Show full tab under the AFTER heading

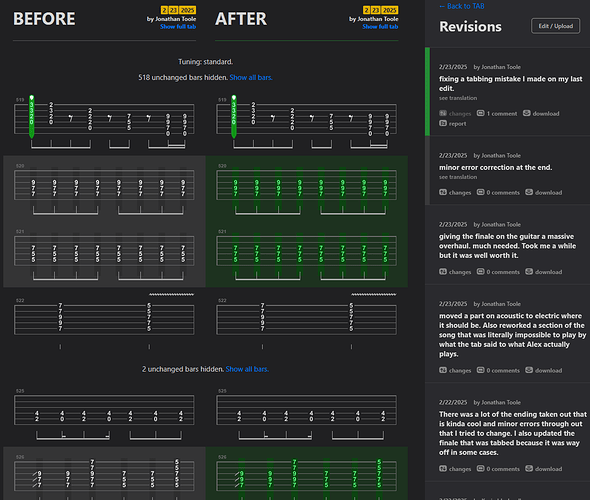[x=380, y=27]
